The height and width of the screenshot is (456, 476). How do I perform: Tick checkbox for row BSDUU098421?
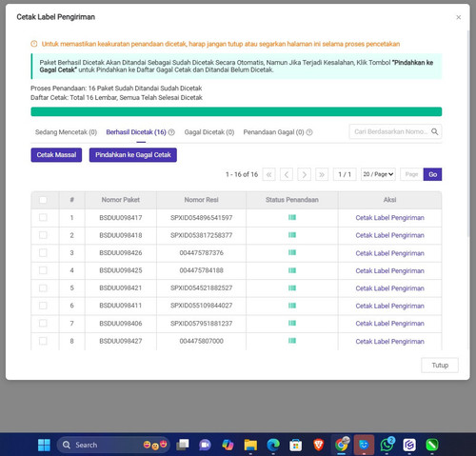point(43,287)
